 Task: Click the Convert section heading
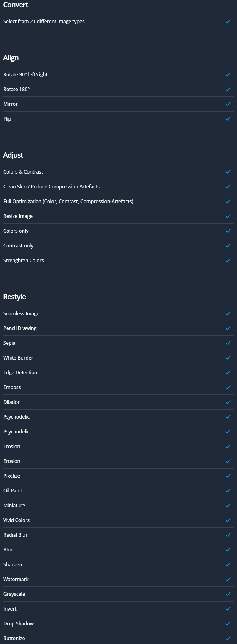tap(16, 5)
